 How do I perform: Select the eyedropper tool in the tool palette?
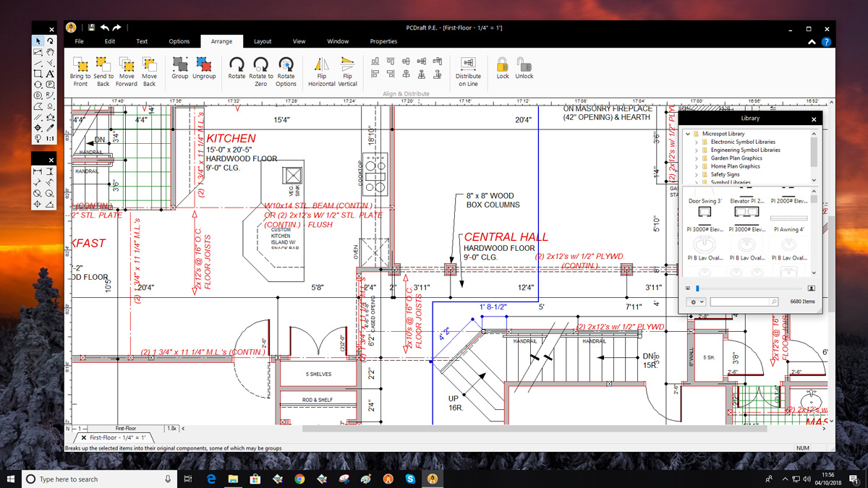tap(50, 128)
